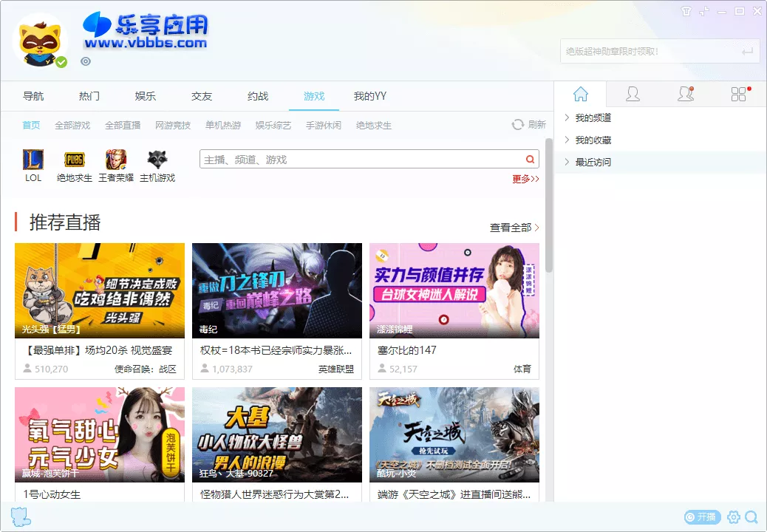Open settings gear at bottom right
Image resolution: width=767 pixels, height=532 pixels.
click(x=734, y=517)
